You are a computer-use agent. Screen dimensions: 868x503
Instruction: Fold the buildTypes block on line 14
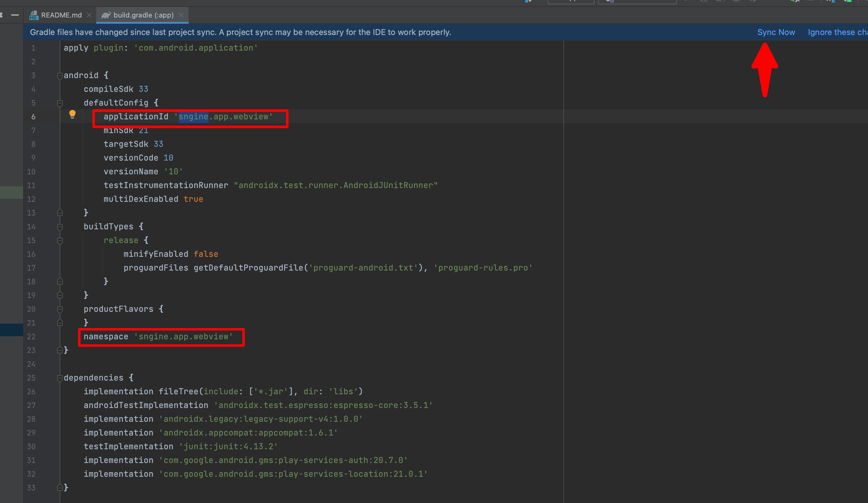point(60,227)
